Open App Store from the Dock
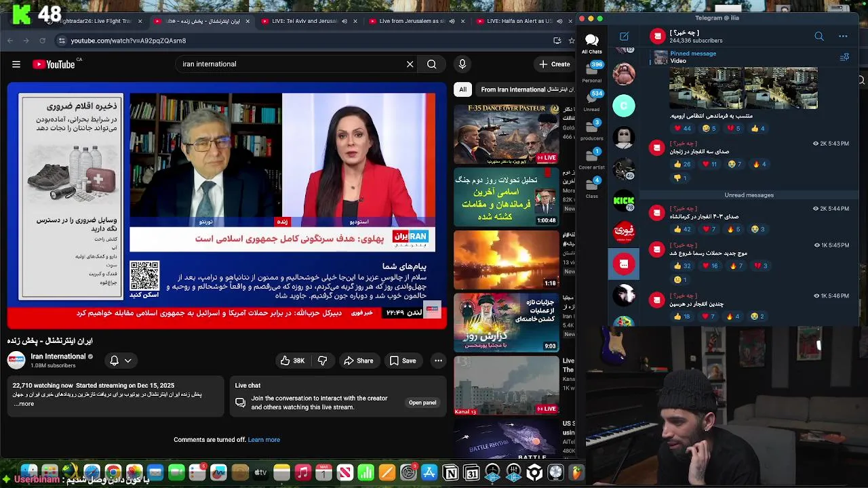This screenshot has height=488, width=868. (x=429, y=472)
